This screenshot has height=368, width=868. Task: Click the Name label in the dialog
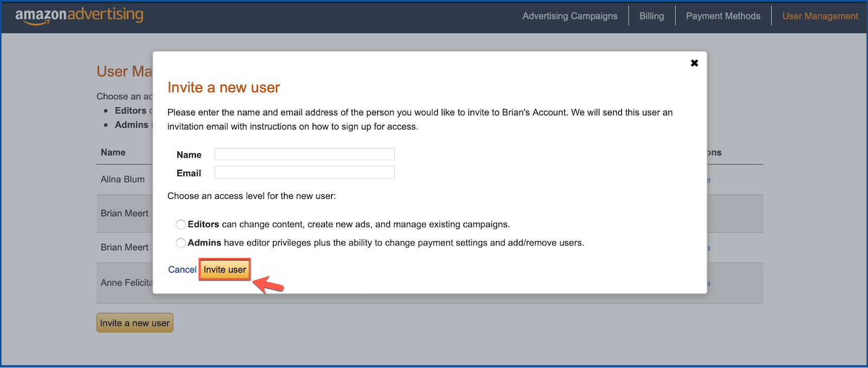coord(189,154)
